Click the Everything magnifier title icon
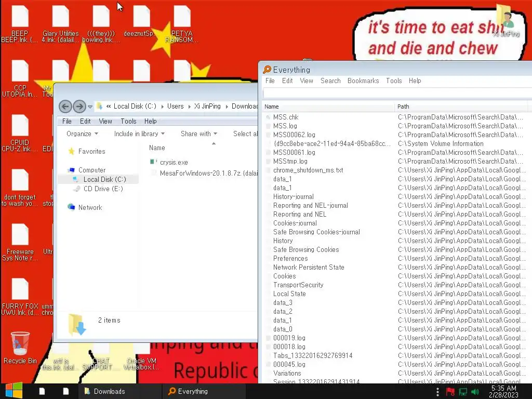This screenshot has width=532, height=399. [x=267, y=70]
